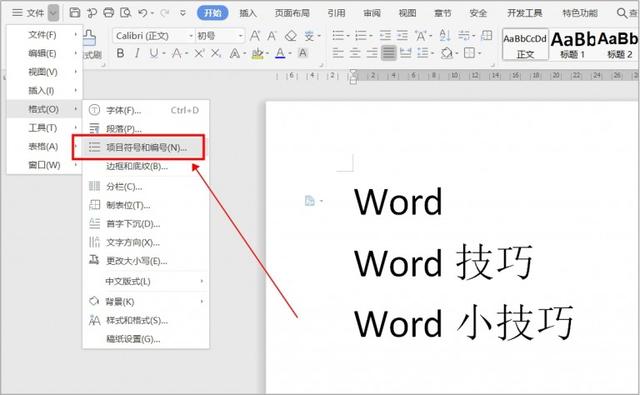Click the sort A-Z icon
The width and height of the screenshot is (640, 395).
pos(445,36)
